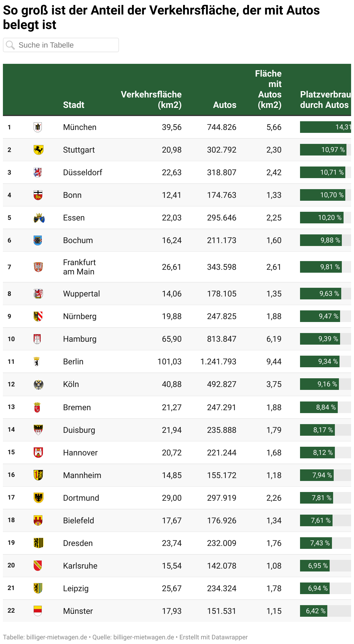The image size is (354, 644).
Task: Click the Dortmund eagle crest icon
Action: pyautogui.click(x=38, y=498)
